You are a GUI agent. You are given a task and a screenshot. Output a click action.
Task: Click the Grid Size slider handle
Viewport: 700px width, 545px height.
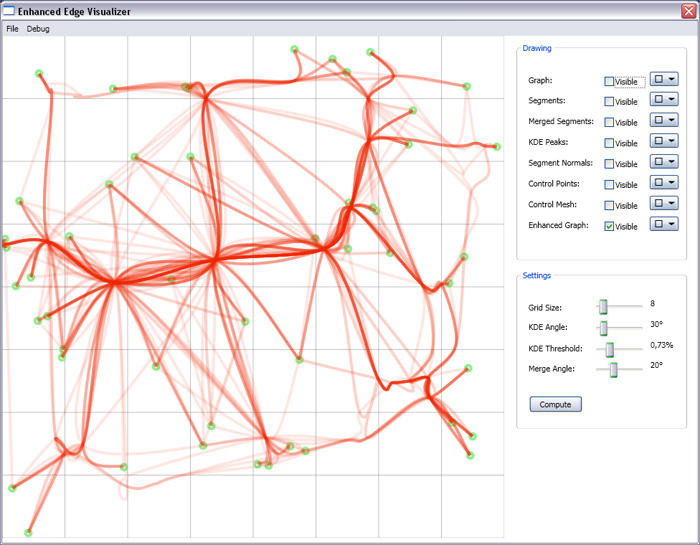pos(603,307)
